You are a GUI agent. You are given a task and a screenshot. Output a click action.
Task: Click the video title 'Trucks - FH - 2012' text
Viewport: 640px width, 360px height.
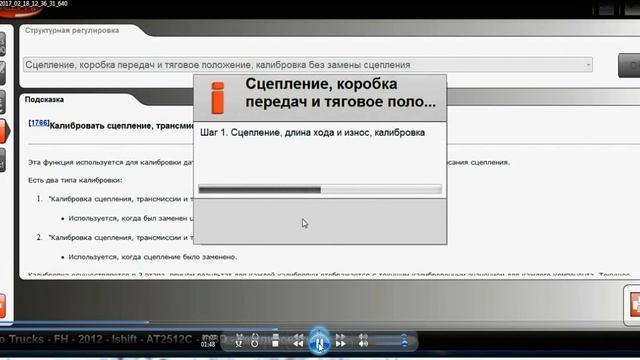[x=56, y=339]
